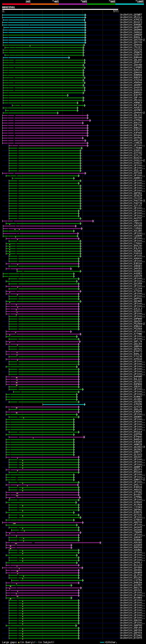
Task: Select the UniRef100_P46734-3 hit label
Action: point(132,201)
